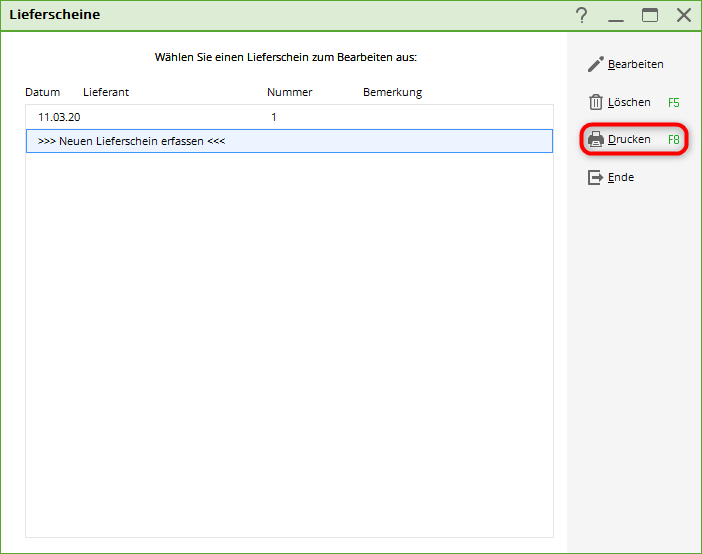Click the green F8 shortcut label

pyautogui.click(x=673, y=140)
